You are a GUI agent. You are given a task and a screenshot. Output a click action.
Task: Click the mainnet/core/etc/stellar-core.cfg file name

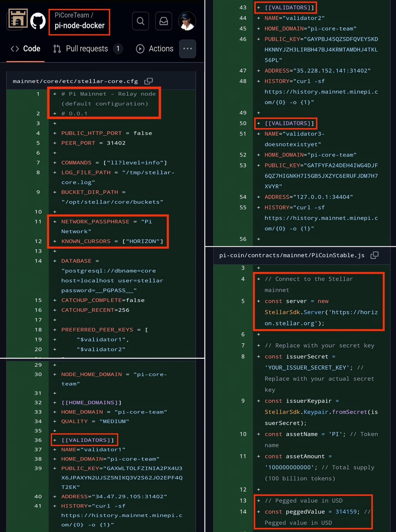tap(75, 81)
